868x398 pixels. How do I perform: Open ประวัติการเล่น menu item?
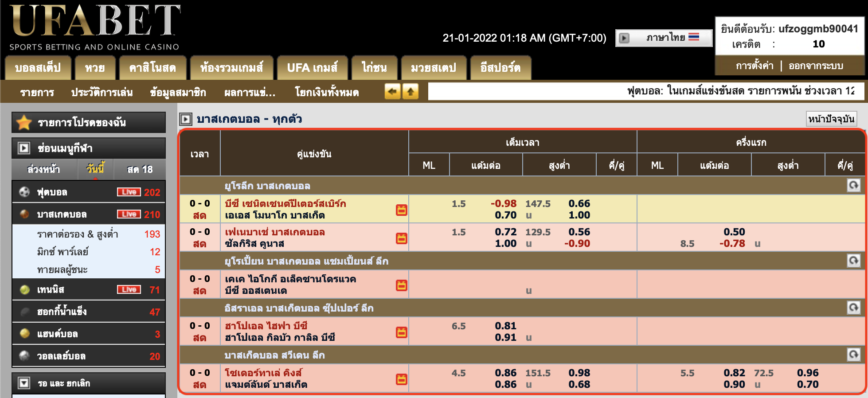(102, 92)
